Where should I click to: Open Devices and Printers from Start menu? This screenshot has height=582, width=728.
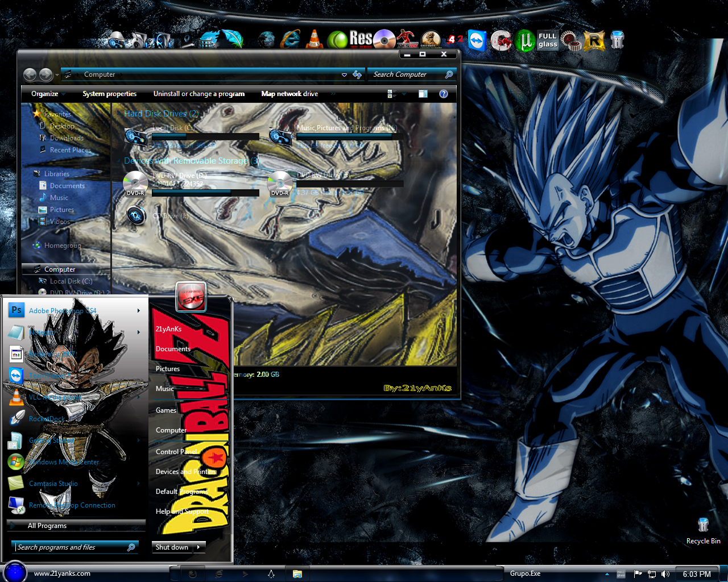pyautogui.click(x=186, y=472)
